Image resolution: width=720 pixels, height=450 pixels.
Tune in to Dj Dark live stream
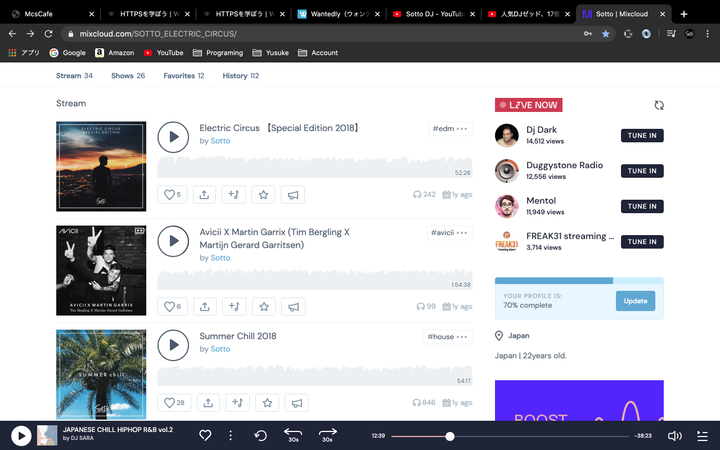pos(642,135)
